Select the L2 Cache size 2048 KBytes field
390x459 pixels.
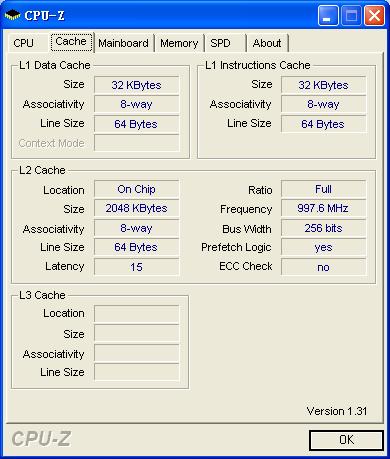[137, 209]
